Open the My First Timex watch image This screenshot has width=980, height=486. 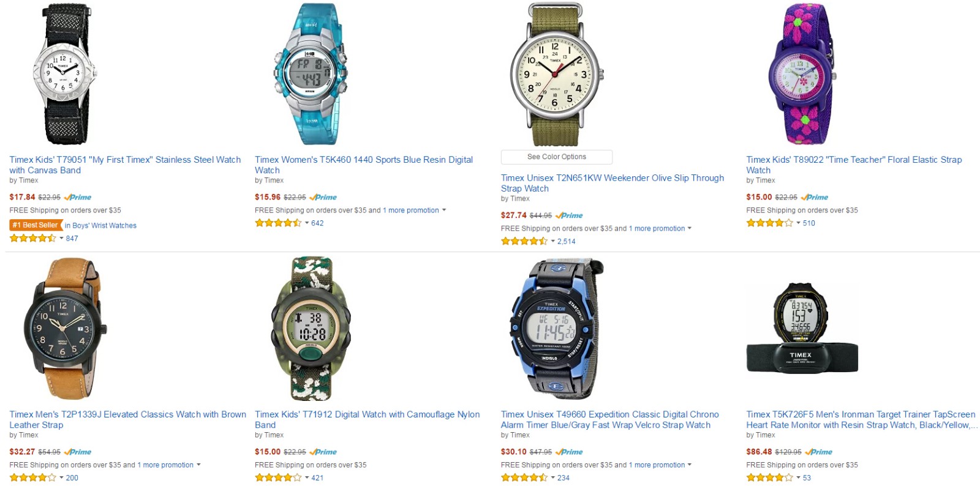click(64, 74)
